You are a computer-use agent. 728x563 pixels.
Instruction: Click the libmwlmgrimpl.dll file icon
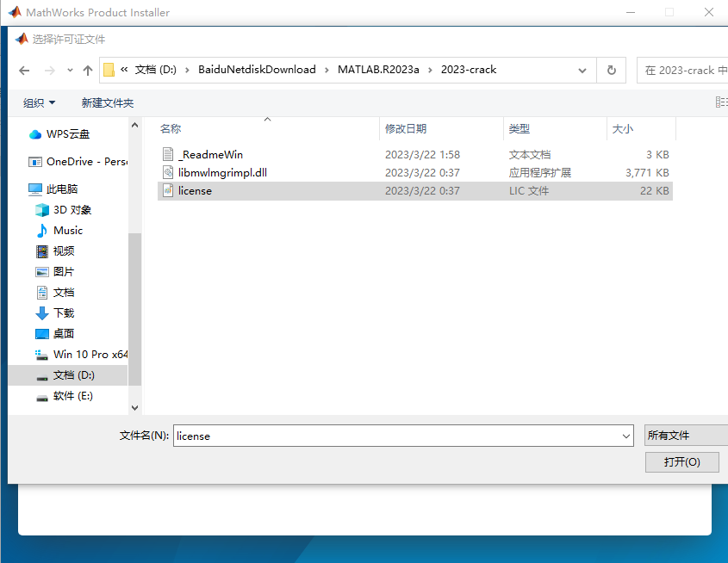point(168,172)
